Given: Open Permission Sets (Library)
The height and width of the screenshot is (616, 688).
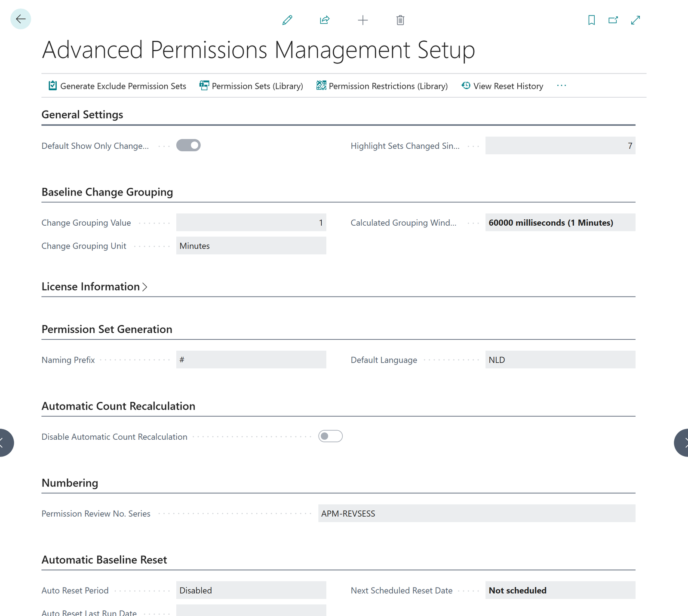Looking at the screenshot, I should (x=251, y=86).
